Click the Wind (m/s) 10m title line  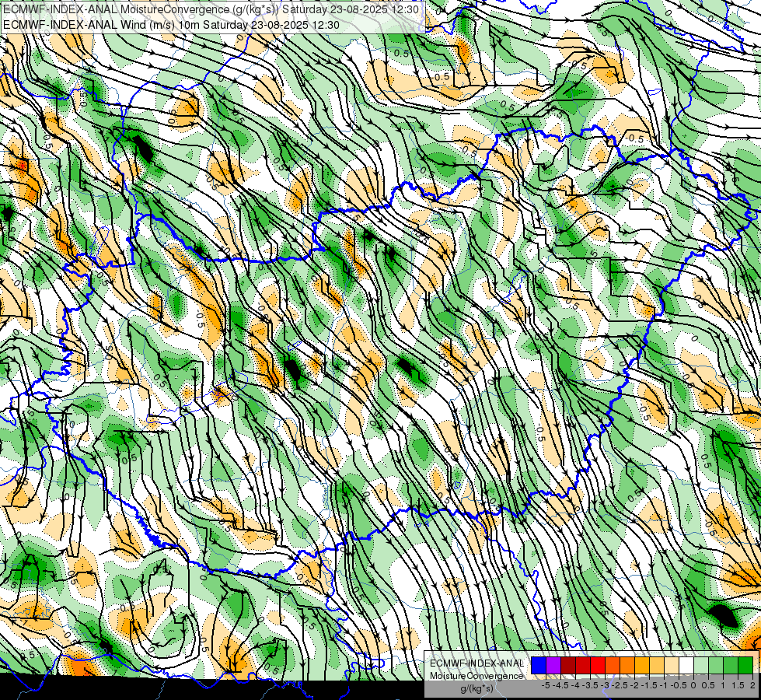pos(171,25)
